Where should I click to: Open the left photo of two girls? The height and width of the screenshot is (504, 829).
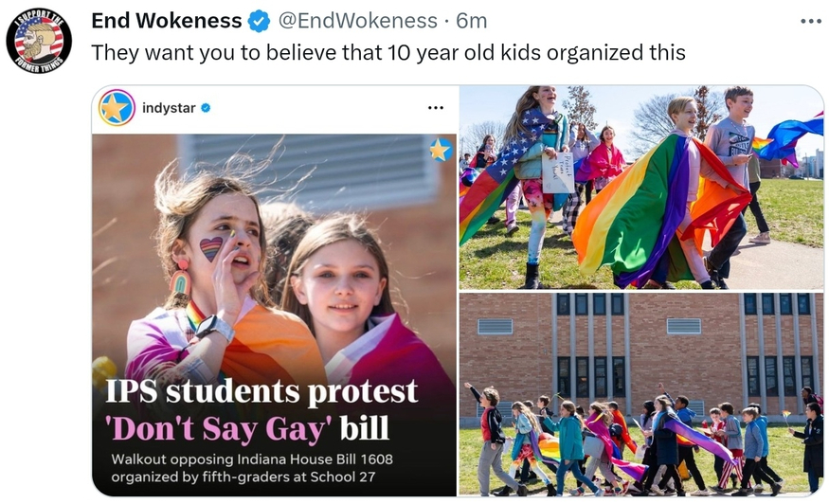pyautogui.click(x=274, y=315)
